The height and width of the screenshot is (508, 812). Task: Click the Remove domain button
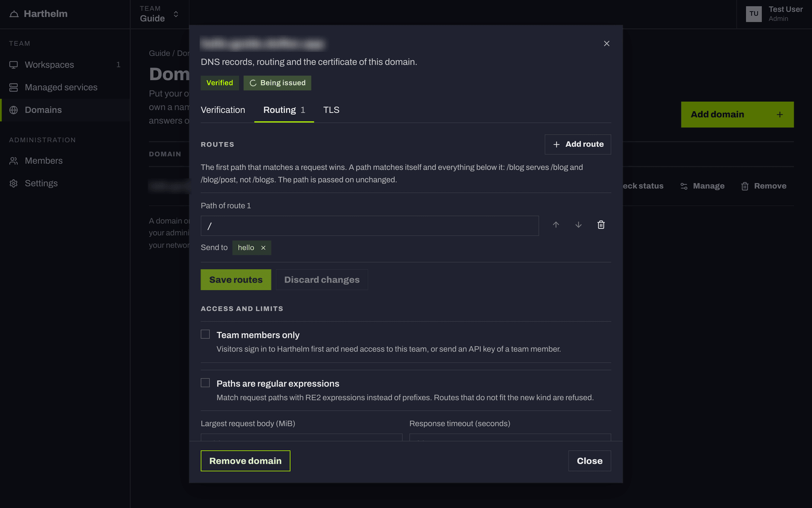click(x=245, y=461)
